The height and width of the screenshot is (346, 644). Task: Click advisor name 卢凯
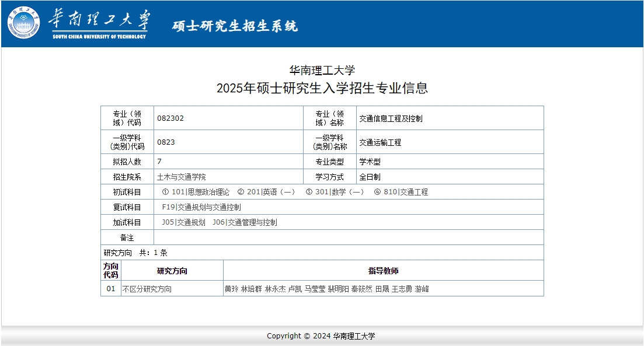pyautogui.click(x=295, y=289)
